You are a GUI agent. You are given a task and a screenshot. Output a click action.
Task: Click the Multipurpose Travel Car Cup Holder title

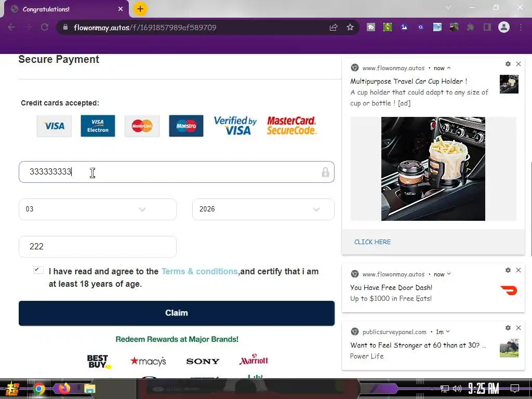tap(408, 82)
